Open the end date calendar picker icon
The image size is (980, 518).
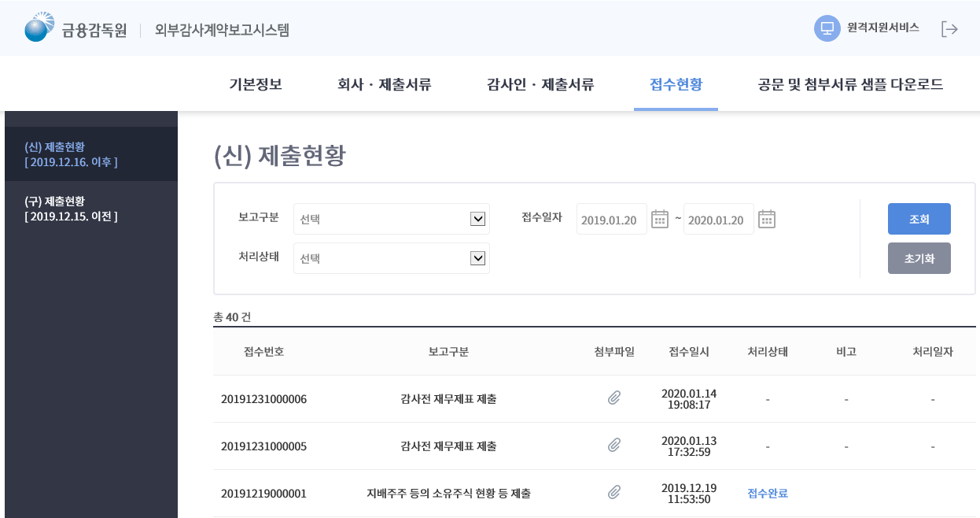tap(767, 219)
